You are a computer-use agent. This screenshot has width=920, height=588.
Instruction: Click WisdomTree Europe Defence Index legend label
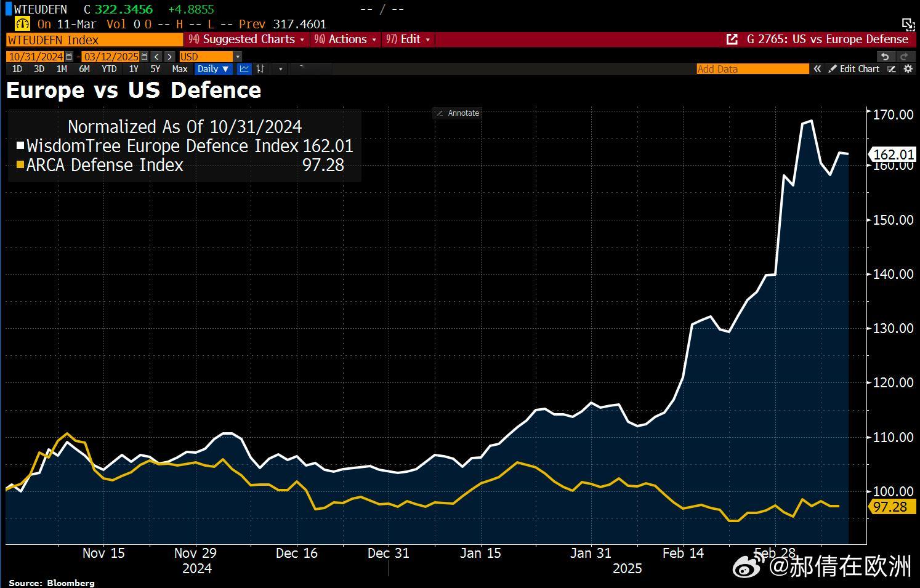pyautogui.click(x=163, y=146)
